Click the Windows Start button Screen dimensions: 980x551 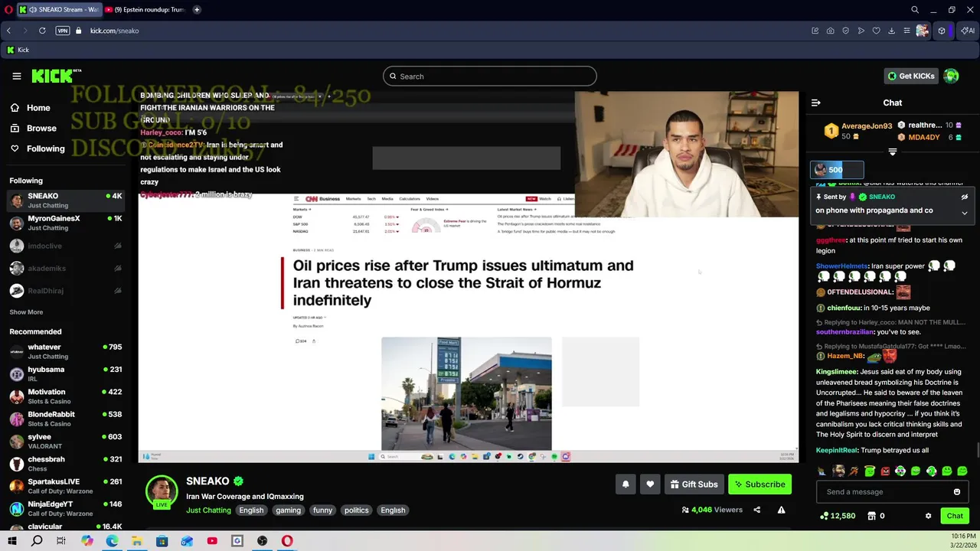[x=11, y=541]
